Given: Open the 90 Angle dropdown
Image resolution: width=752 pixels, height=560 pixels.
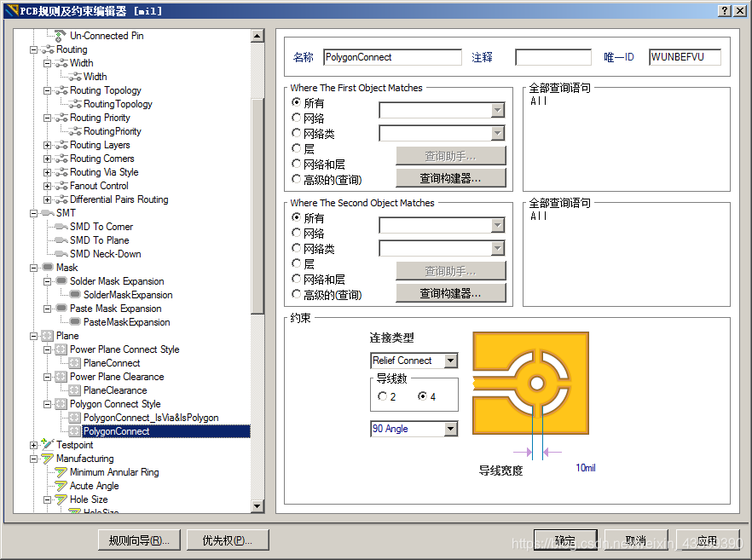Looking at the screenshot, I should pyautogui.click(x=449, y=428).
